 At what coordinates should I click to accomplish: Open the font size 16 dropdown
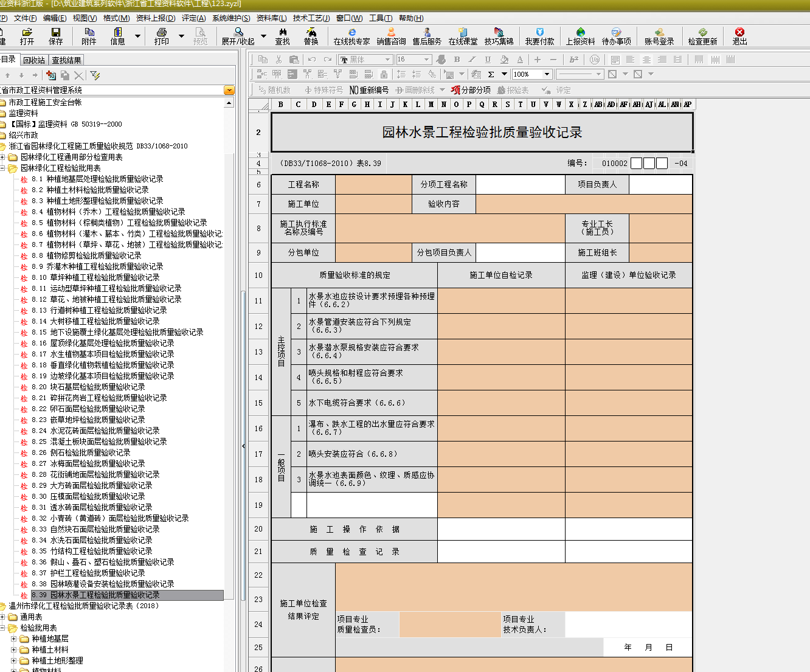pos(427,60)
